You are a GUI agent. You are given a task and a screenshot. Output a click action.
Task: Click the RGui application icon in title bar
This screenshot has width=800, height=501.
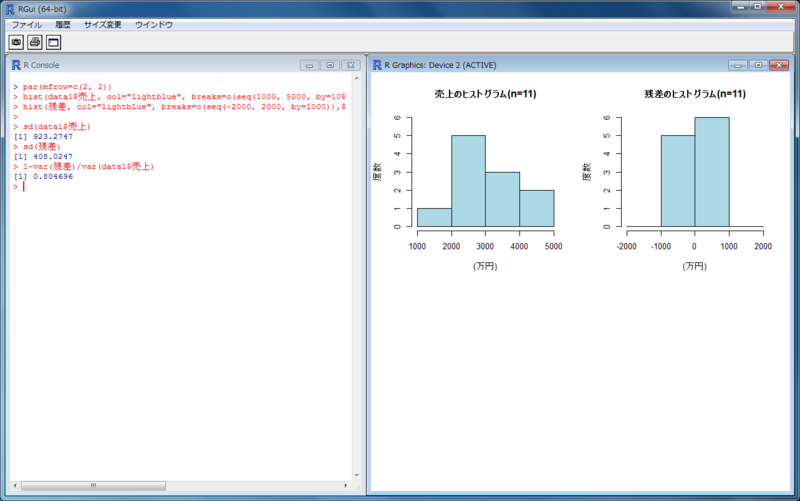point(10,9)
